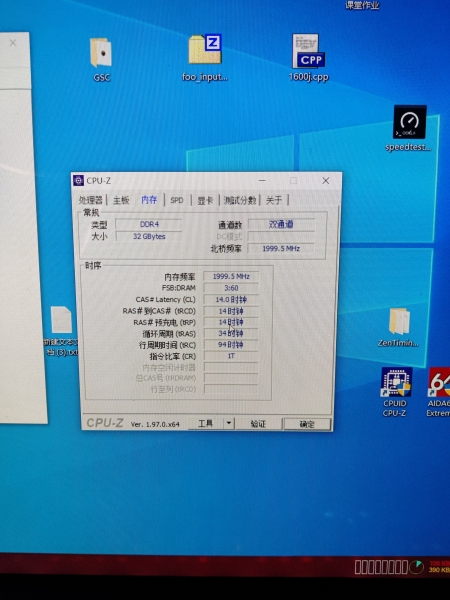
Task: Select the 内存 tab
Action: pos(149,200)
